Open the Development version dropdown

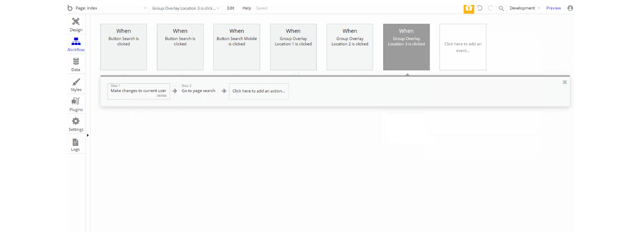pyautogui.click(x=525, y=8)
